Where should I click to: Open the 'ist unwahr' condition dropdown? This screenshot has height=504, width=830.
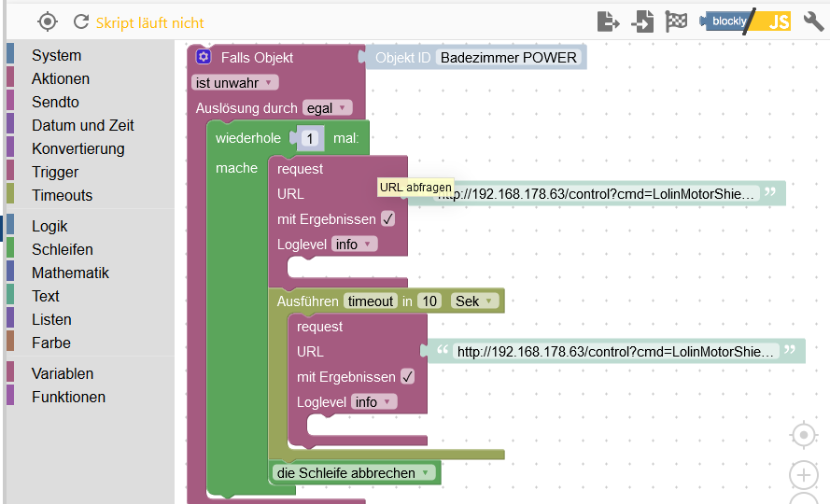(234, 82)
